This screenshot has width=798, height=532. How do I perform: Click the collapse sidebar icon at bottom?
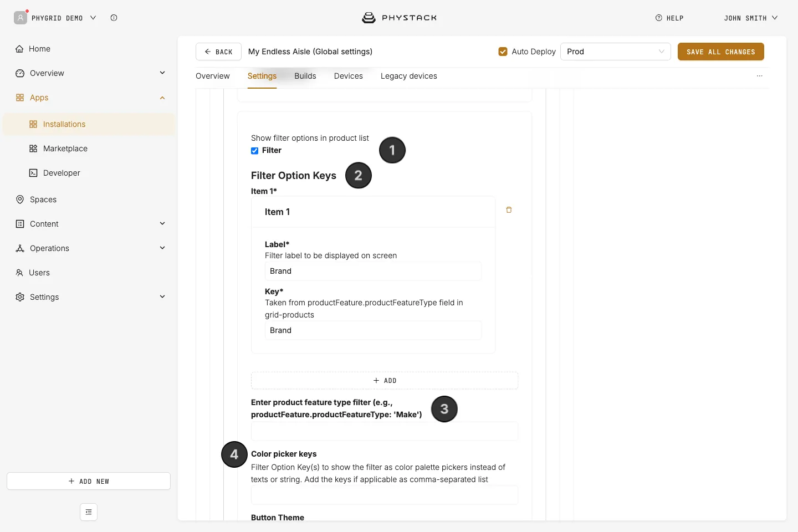pos(89,512)
